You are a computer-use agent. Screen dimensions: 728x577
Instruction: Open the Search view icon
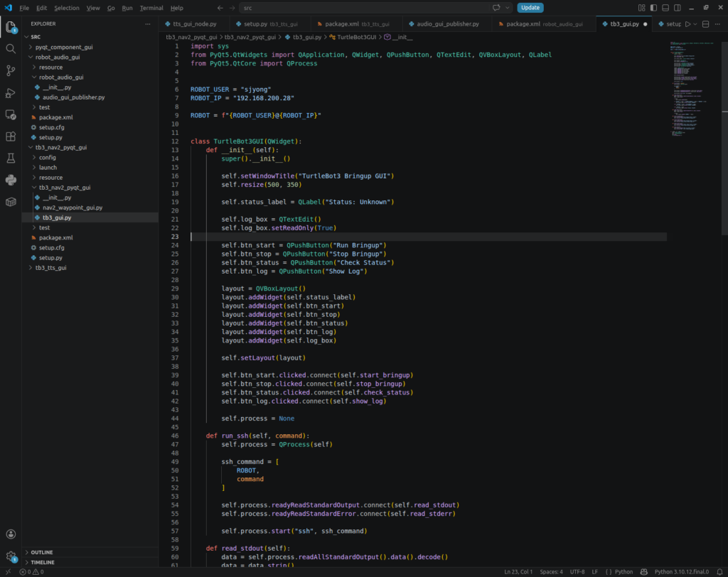click(11, 49)
